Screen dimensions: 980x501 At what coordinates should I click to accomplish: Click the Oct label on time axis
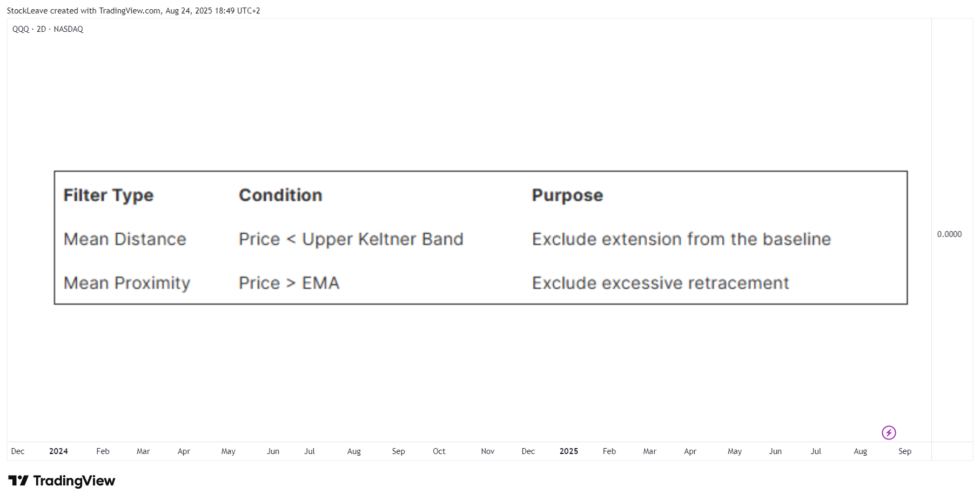439,451
